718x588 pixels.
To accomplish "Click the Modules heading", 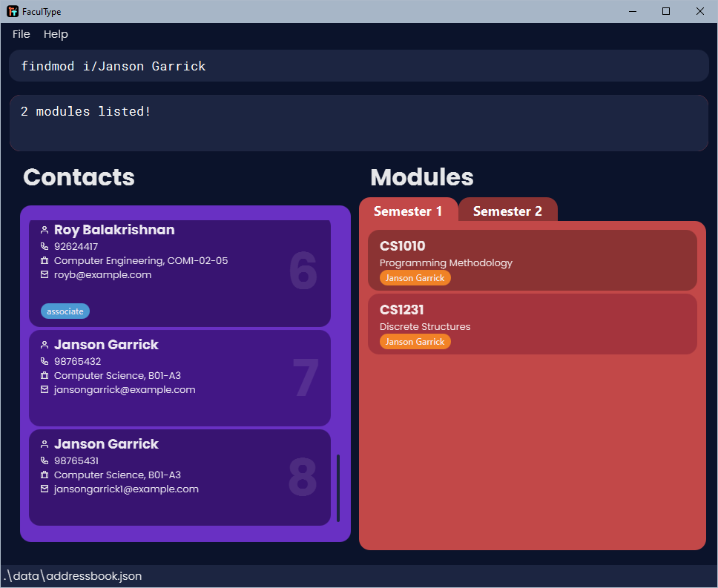I will 422,176.
